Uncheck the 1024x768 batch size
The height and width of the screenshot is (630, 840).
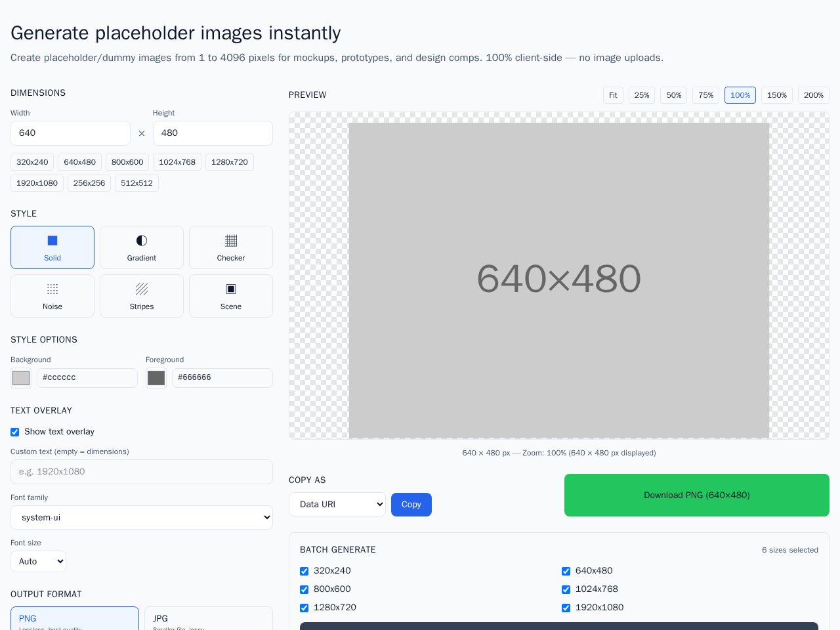pos(566,589)
